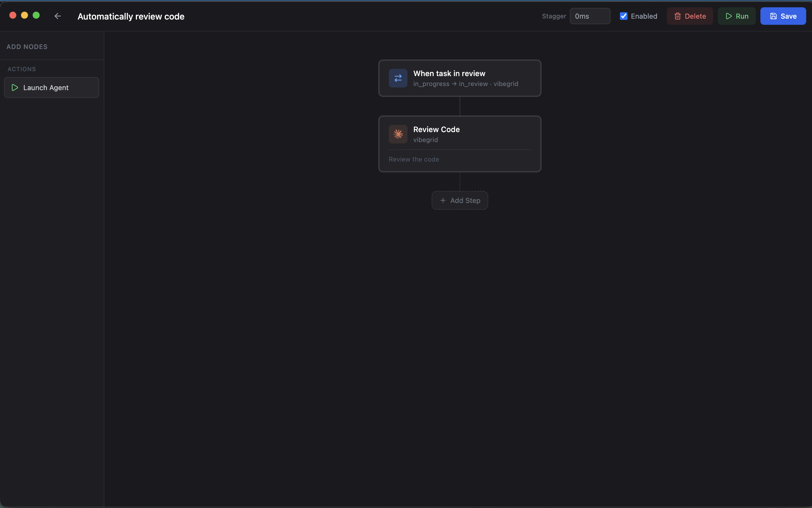This screenshot has height=508, width=812.
Task: Select the When task in review trigger
Action: 459,78
